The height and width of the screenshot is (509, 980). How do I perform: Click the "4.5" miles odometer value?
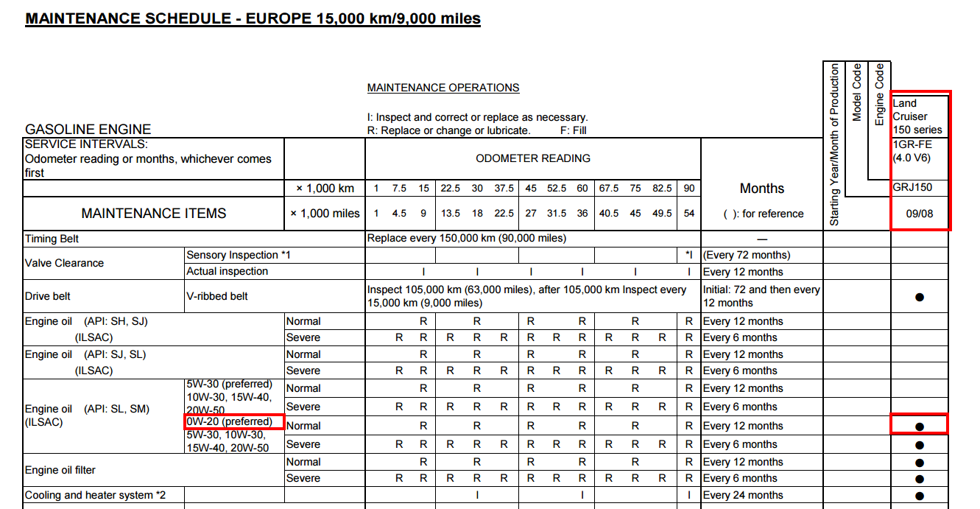(x=399, y=214)
